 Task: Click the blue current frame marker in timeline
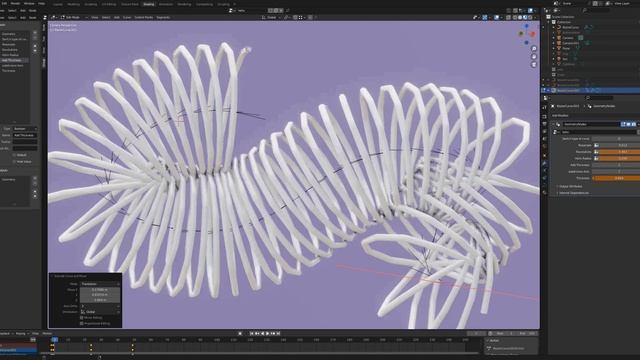pyautogui.click(x=54, y=340)
